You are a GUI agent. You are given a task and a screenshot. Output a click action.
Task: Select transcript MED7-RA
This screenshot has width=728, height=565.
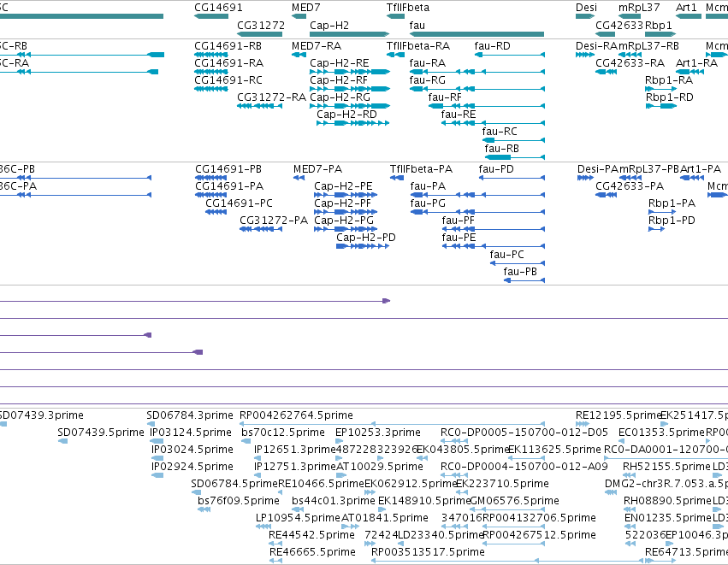pos(299,55)
